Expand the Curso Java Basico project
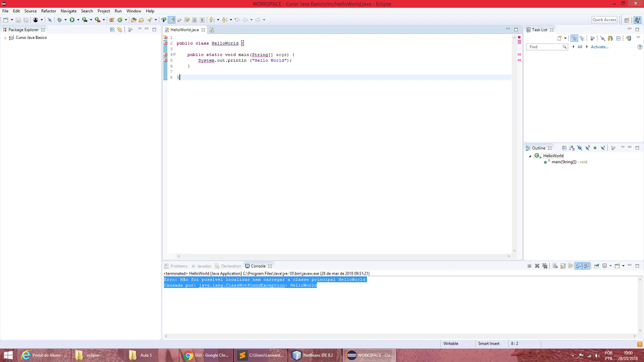The width and height of the screenshot is (644, 362). [x=5, y=38]
